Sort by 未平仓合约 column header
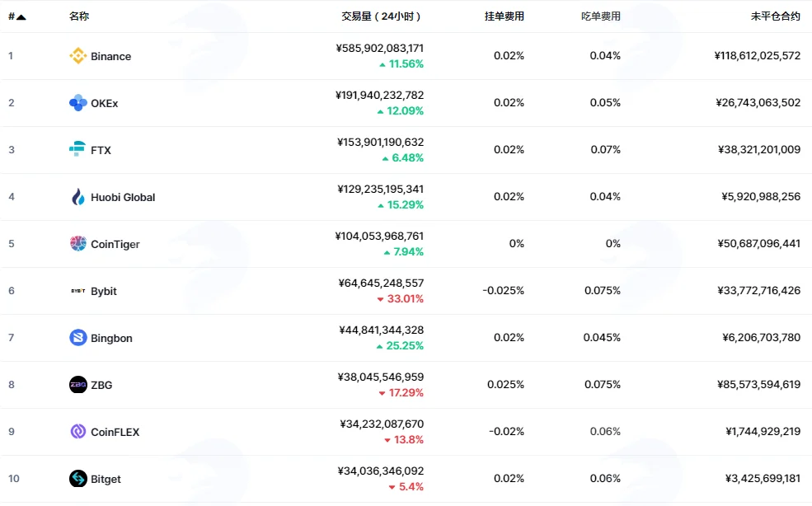The width and height of the screenshot is (812, 506). [775, 16]
